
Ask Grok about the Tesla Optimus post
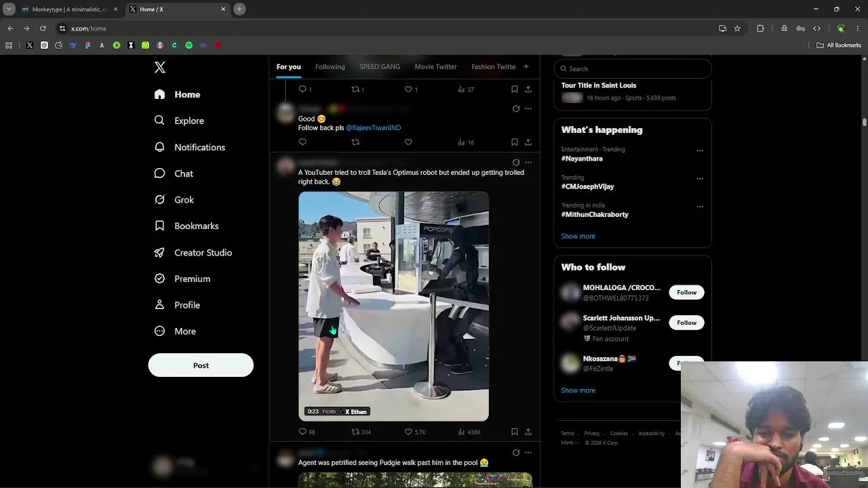516,163
